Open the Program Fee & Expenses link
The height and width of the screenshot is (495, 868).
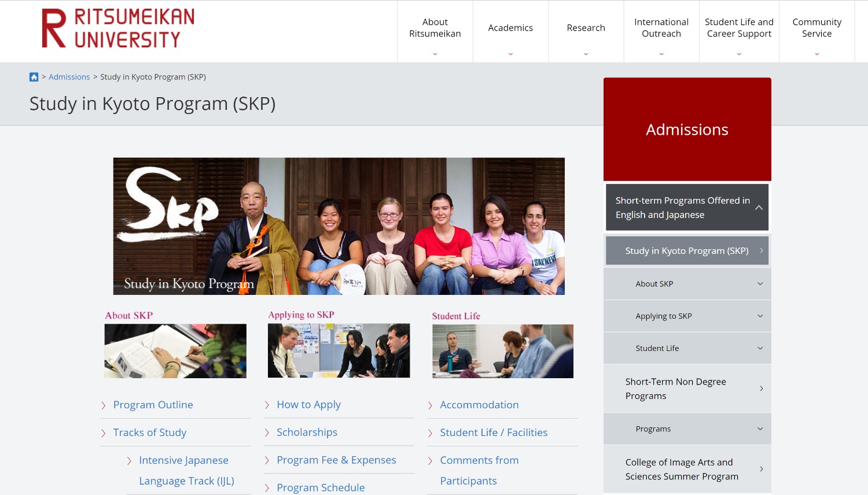click(336, 460)
